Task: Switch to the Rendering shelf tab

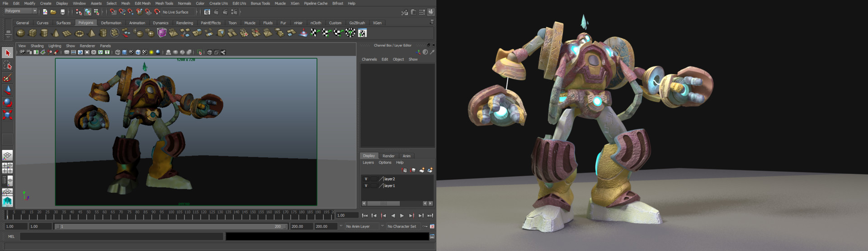Action: (184, 23)
